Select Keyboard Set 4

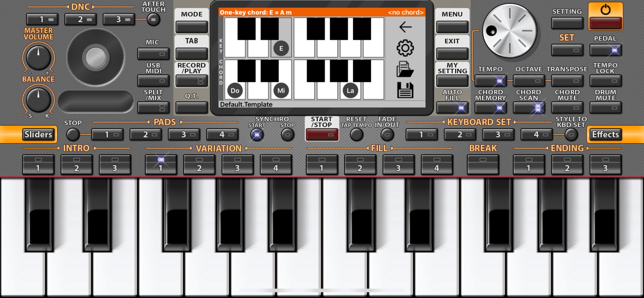tap(536, 134)
